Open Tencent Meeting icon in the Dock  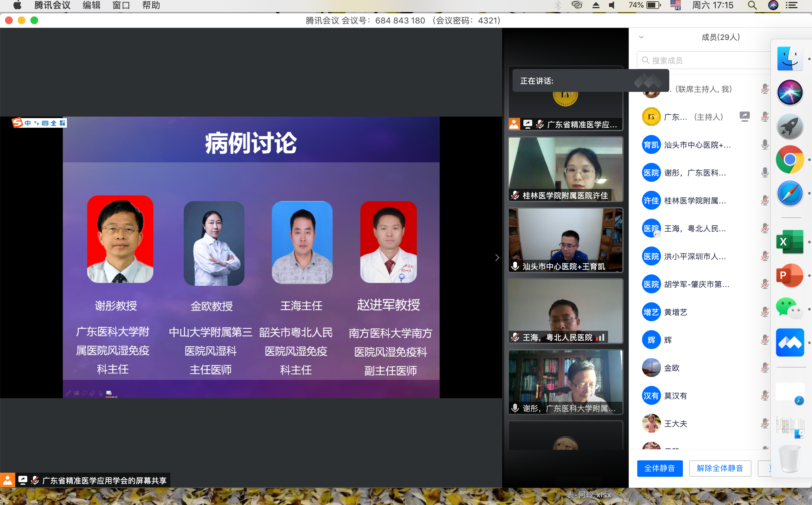[789, 342]
